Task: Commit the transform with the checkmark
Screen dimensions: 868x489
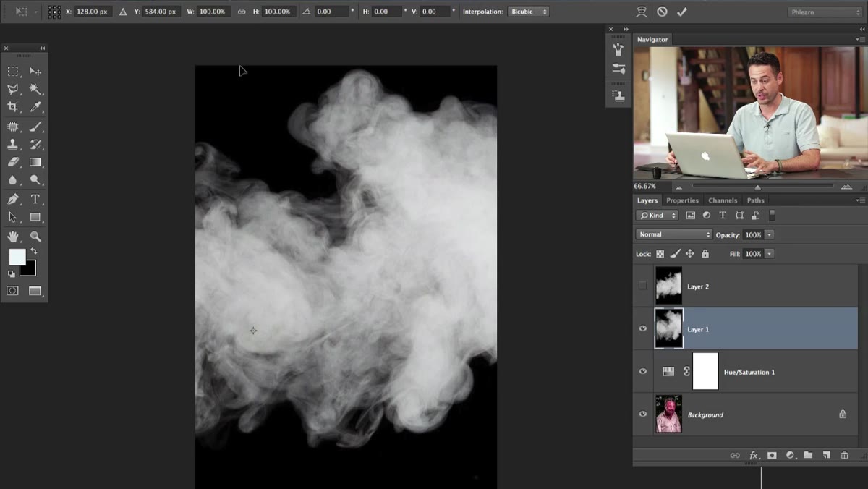Action: (x=682, y=12)
